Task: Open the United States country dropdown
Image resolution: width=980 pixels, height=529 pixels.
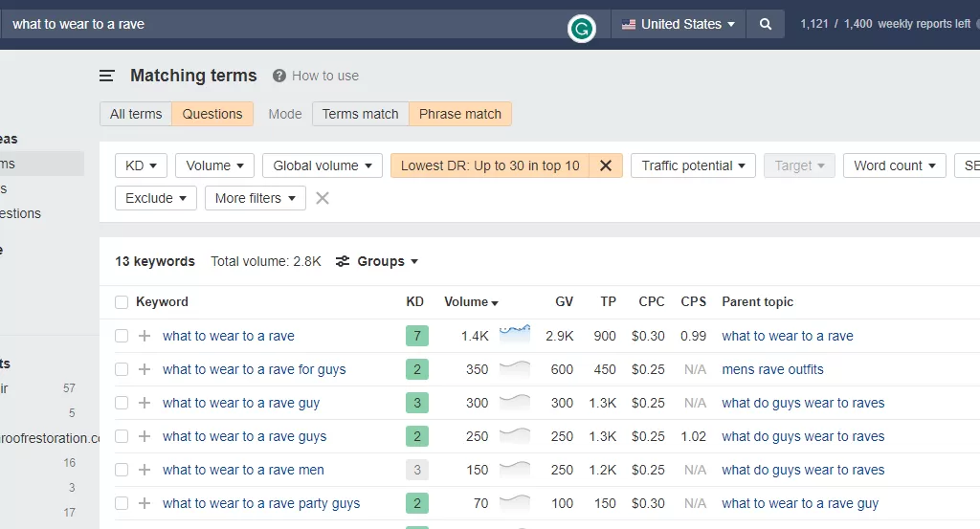Action: tap(679, 24)
